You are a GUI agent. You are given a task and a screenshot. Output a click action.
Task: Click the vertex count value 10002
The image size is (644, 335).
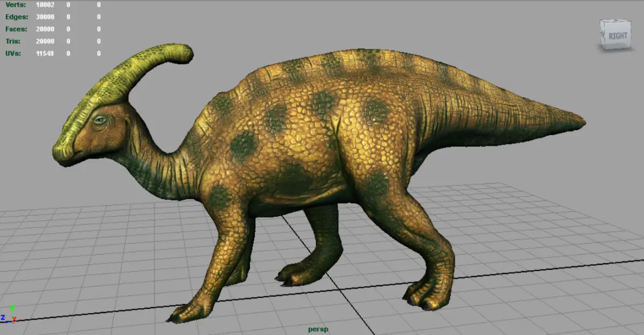[x=45, y=4]
